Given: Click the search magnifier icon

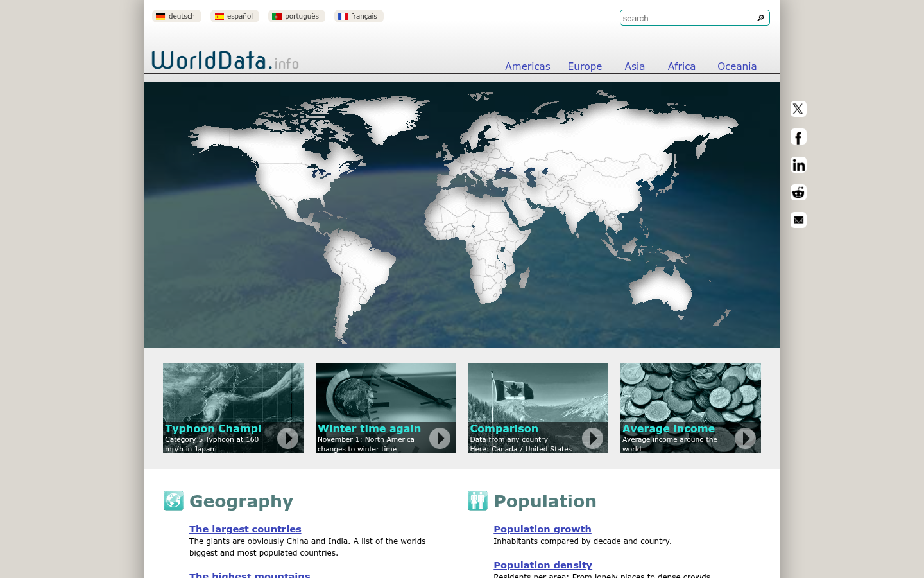Looking at the screenshot, I should [x=761, y=18].
